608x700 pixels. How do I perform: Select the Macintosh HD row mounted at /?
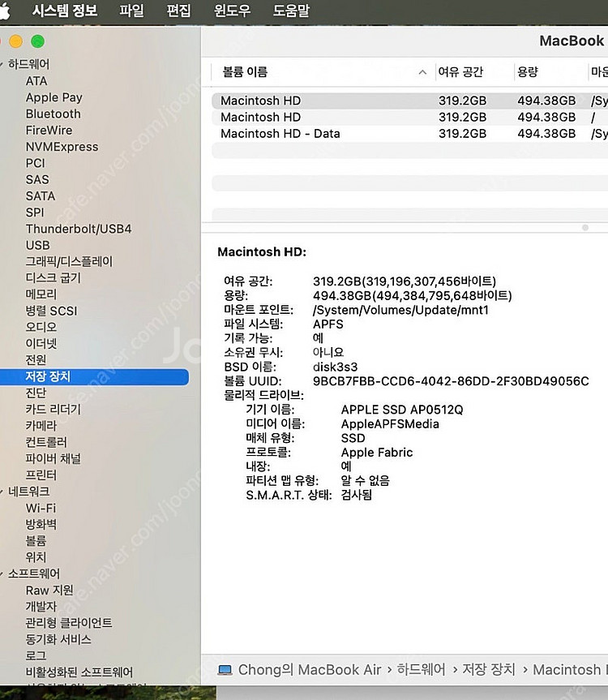point(409,117)
